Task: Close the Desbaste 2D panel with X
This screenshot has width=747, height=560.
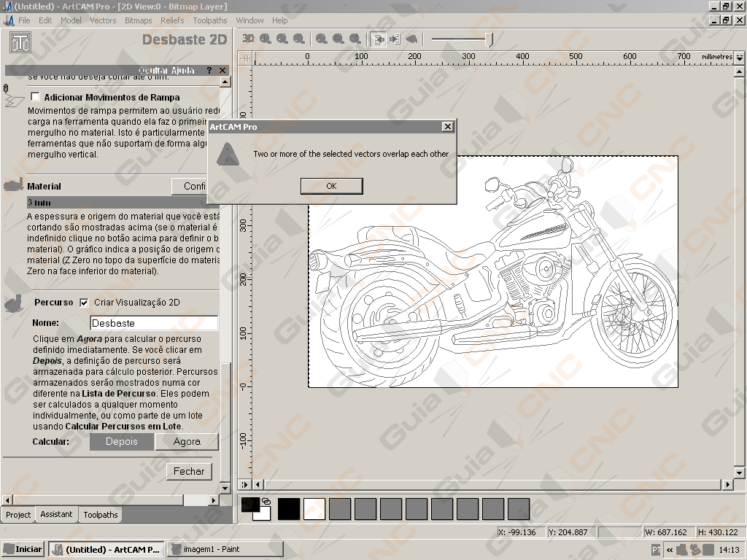Action: pos(222,71)
